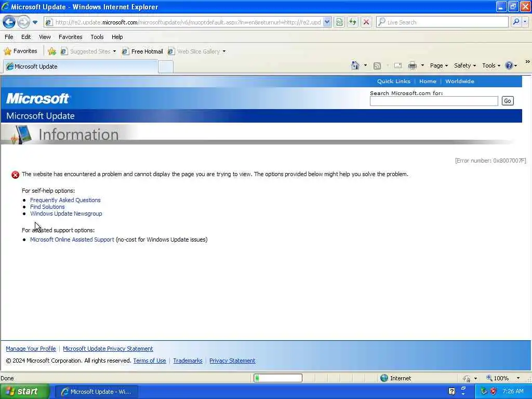Open the Help menu
This screenshot has width=532, height=399.
tap(117, 37)
